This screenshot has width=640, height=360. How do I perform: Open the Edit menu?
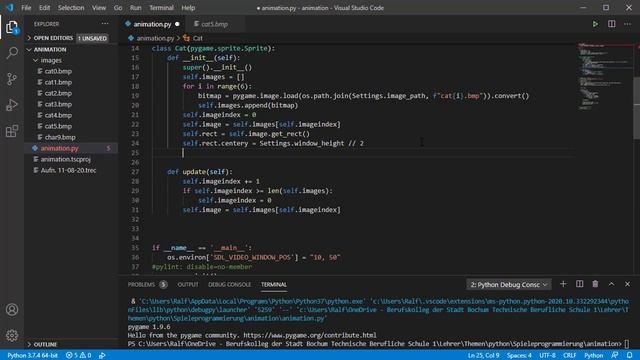(44, 7)
